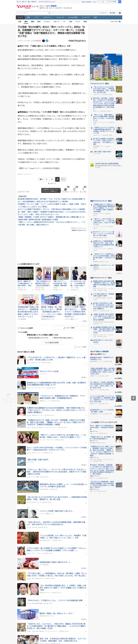
Task: Share the article on Facebook
Action: click(x=47, y=41)
